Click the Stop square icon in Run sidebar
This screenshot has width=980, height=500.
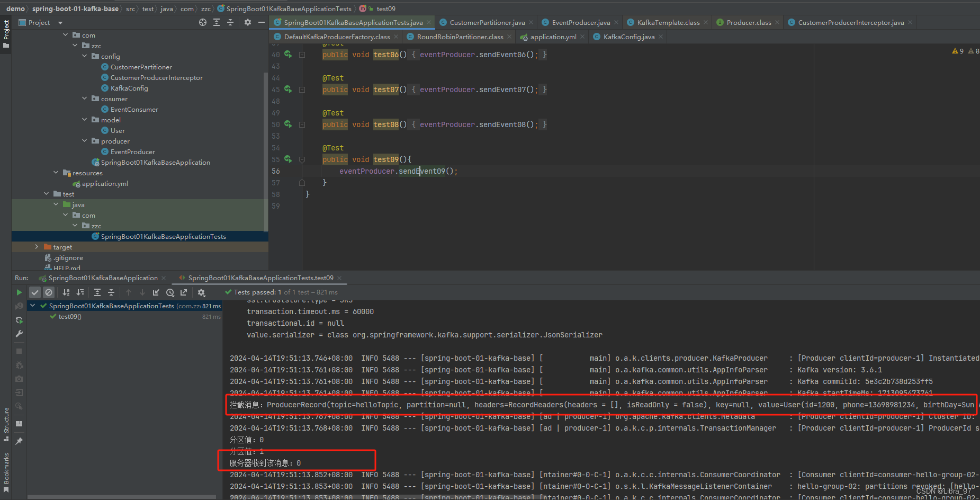[19, 351]
